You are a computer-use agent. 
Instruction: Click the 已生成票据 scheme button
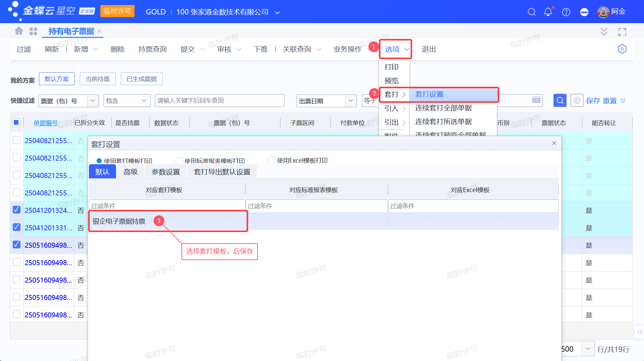pyautogui.click(x=141, y=79)
